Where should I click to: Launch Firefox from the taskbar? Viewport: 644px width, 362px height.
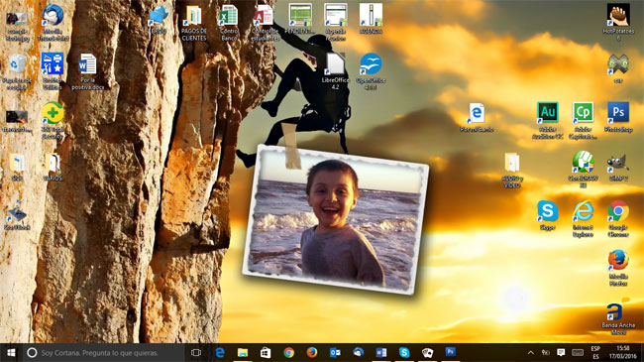[312, 352]
